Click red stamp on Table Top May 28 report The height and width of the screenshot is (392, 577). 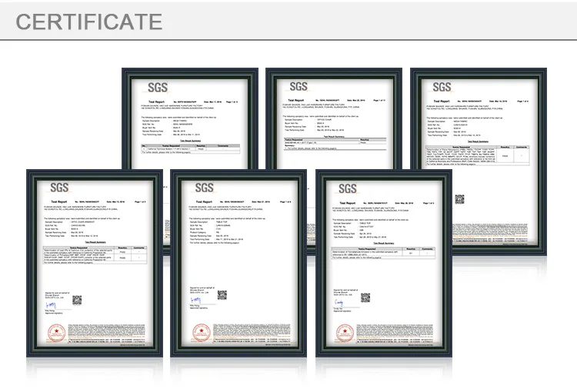(x=345, y=333)
